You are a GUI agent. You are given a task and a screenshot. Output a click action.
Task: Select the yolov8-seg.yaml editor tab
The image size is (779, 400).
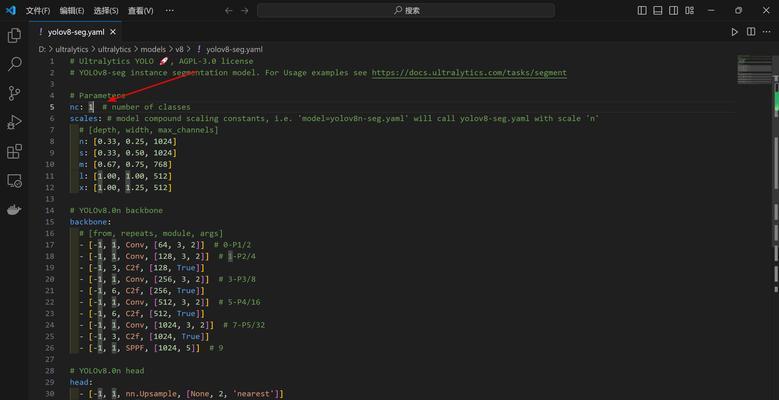click(x=76, y=32)
